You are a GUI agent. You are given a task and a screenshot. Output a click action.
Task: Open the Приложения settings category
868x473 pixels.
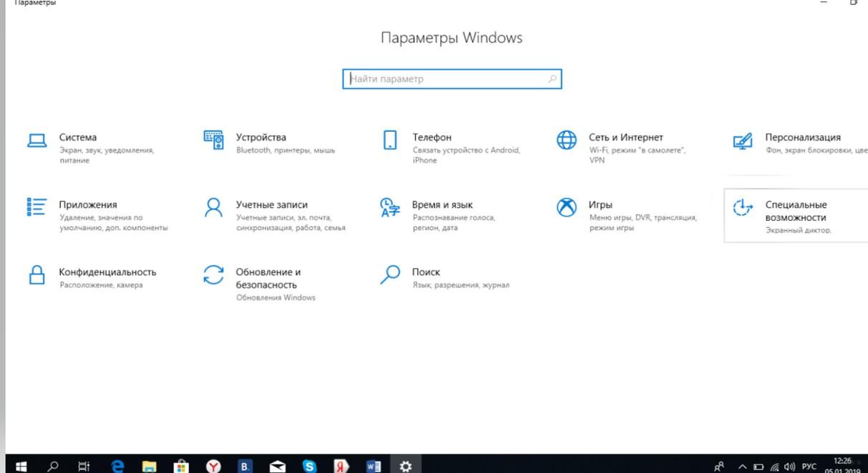tap(97, 216)
